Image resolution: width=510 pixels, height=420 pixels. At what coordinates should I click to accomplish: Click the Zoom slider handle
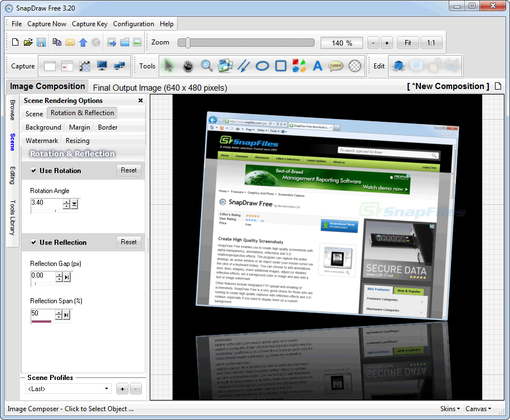(188, 43)
